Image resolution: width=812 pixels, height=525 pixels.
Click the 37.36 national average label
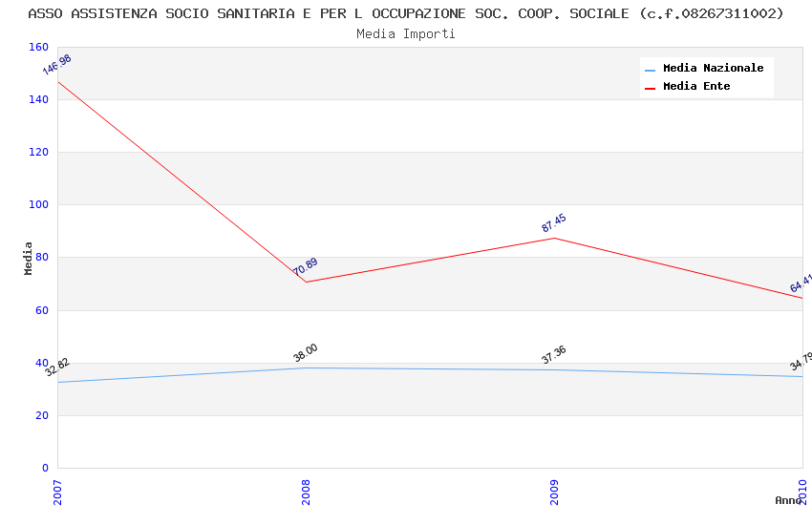pyautogui.click(x=554, y=355)
